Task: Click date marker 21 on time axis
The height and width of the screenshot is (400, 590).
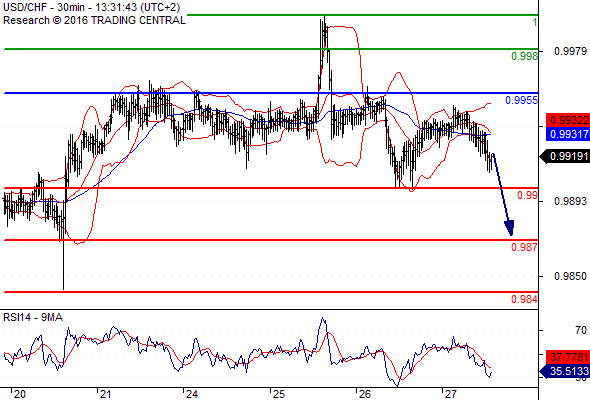Action: click(x=105, y=394)
